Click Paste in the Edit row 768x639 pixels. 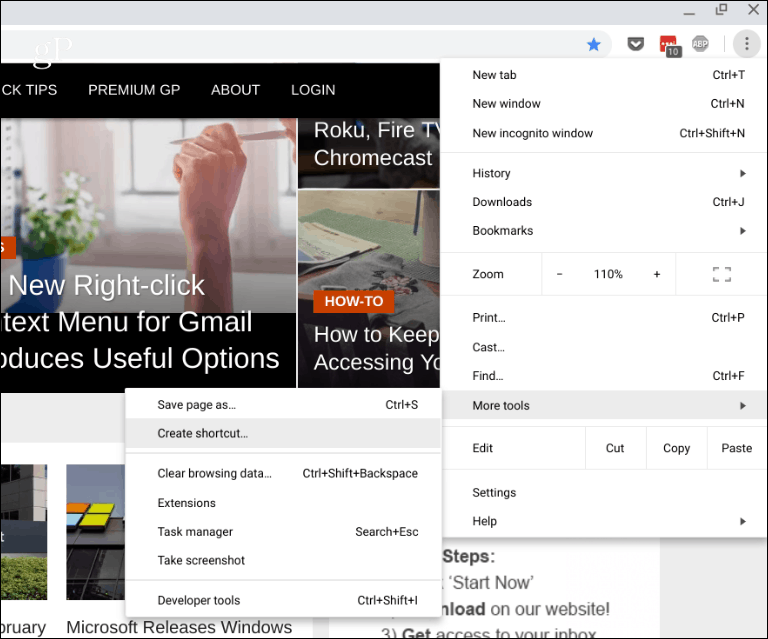coord(737,448)
